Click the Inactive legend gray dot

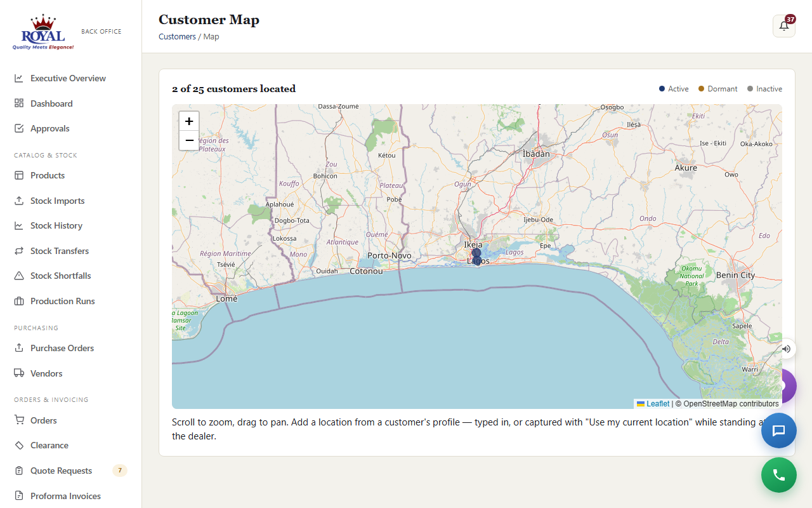click(750, 89)
